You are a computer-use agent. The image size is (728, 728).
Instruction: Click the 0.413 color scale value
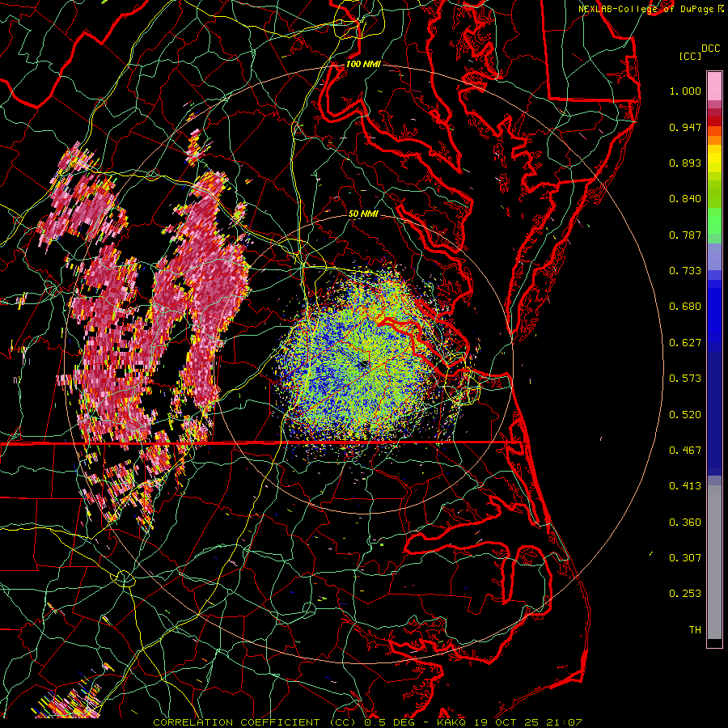pos(685,486)
